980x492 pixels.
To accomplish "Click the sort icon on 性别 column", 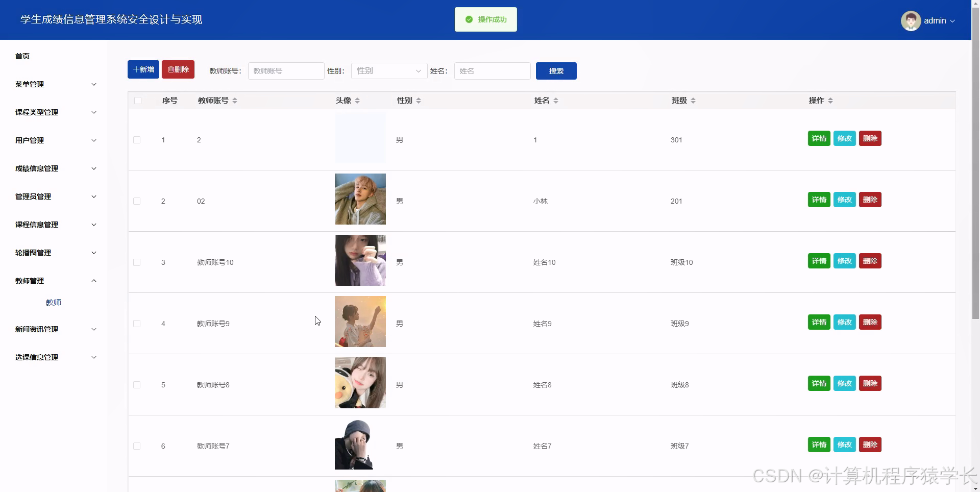I will (419, 101).
